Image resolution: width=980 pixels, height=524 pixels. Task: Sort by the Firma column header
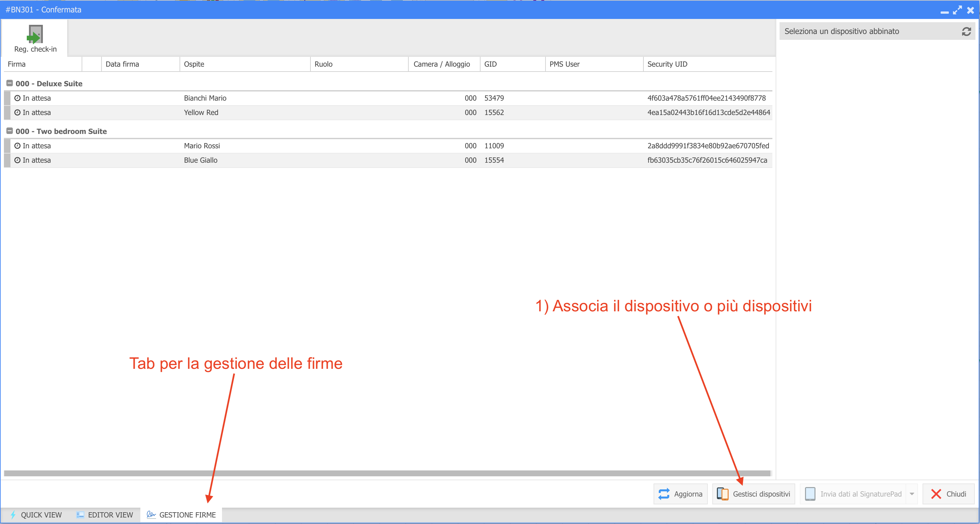pos(43,64)
